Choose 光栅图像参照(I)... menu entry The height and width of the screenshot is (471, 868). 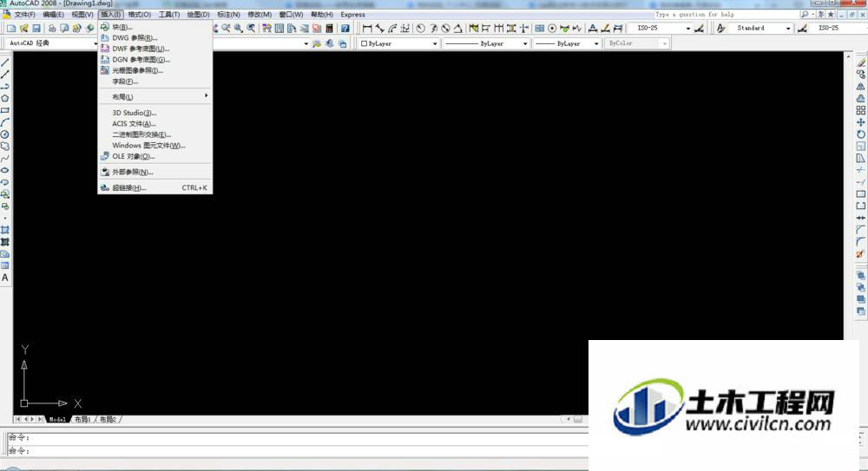155,70
